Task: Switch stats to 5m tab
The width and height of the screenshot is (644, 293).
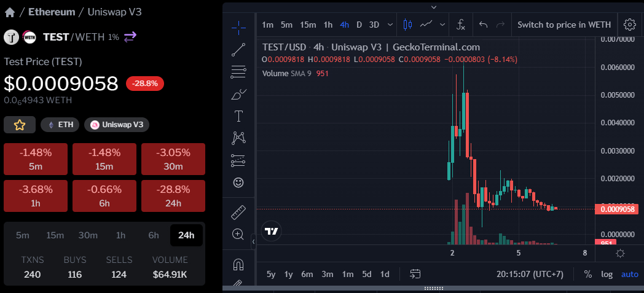Action: (23, 235)
